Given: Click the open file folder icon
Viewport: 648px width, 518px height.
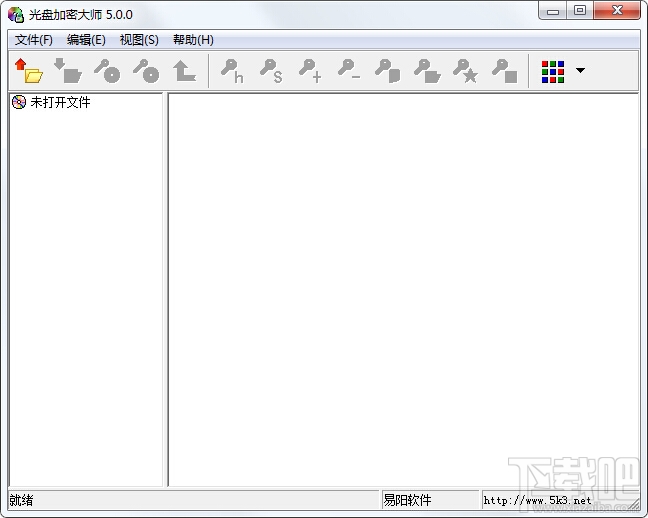Looking at the screenshot, I should click(29, 71).
